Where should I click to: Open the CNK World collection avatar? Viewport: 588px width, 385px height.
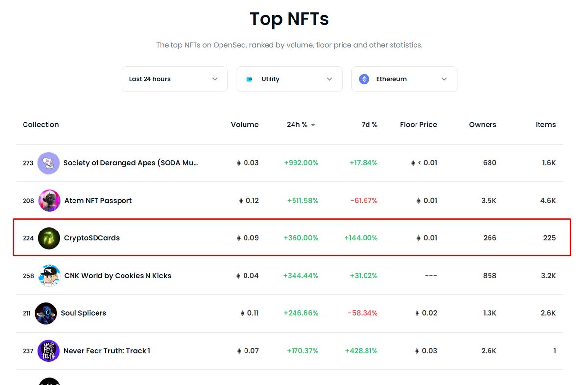(49, 276)
